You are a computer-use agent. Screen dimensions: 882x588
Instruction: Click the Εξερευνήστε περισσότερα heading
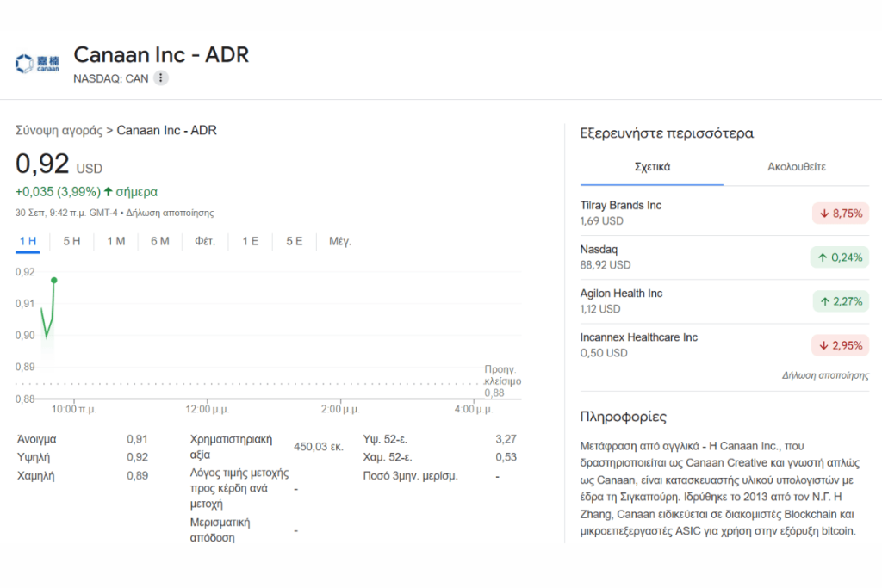click(x=667, y=133)
